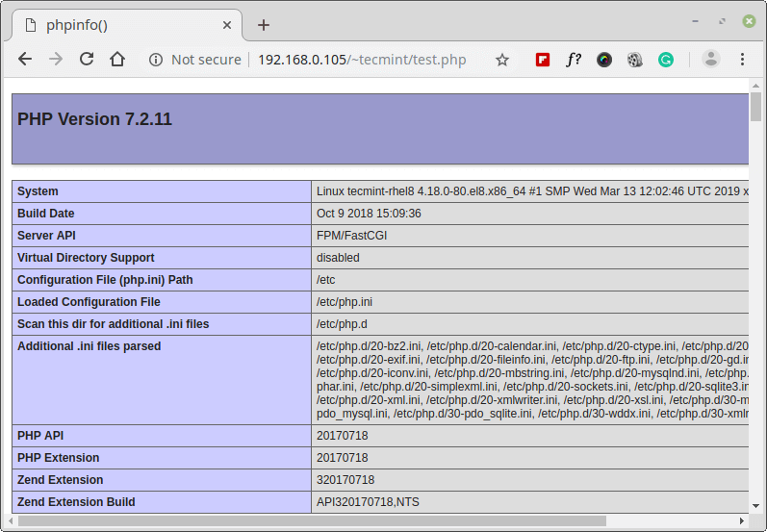
Task: Open the film reel extension
Action: (634, 60)
